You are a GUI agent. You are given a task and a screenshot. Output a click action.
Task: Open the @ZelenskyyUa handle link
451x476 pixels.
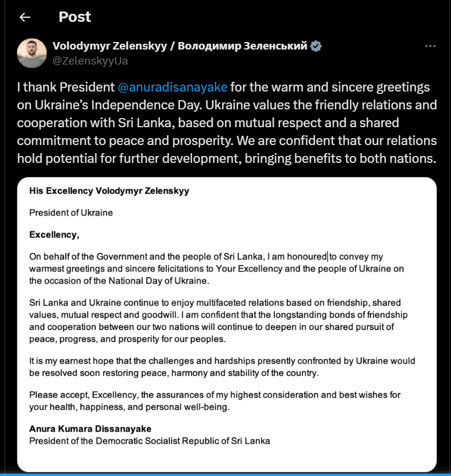[90, 60]
